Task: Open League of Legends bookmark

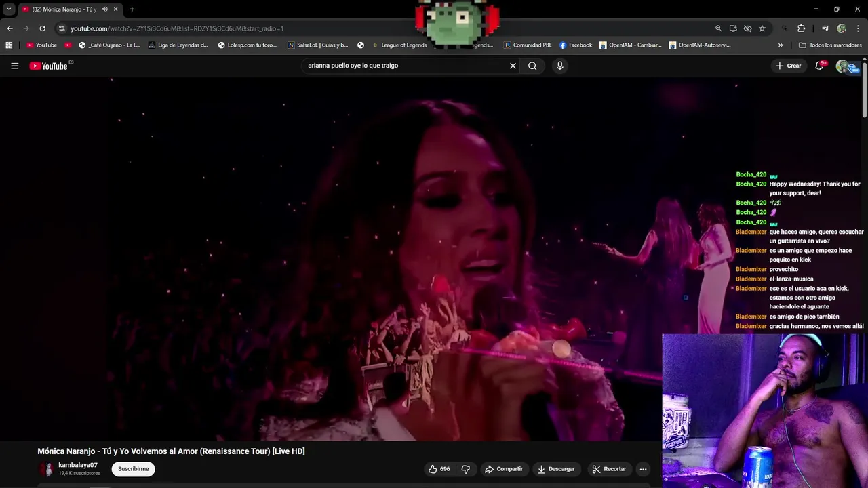Action: 399,45
